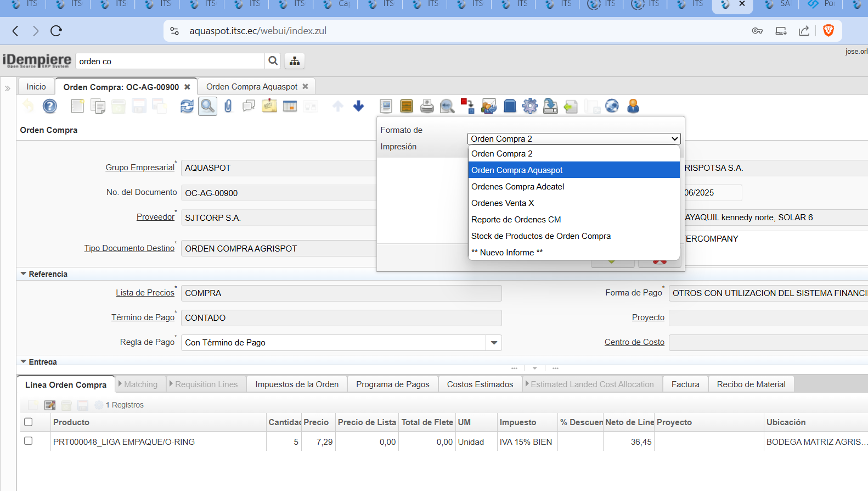Choose Reporte de Ordenes CM option

pyautogui.click(x=516, y=220)
